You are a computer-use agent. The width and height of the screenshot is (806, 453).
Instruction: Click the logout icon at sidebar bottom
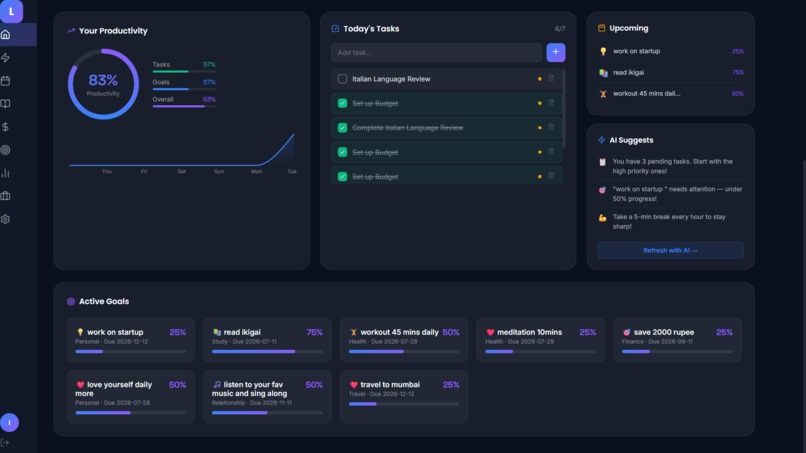click(5, 442)
